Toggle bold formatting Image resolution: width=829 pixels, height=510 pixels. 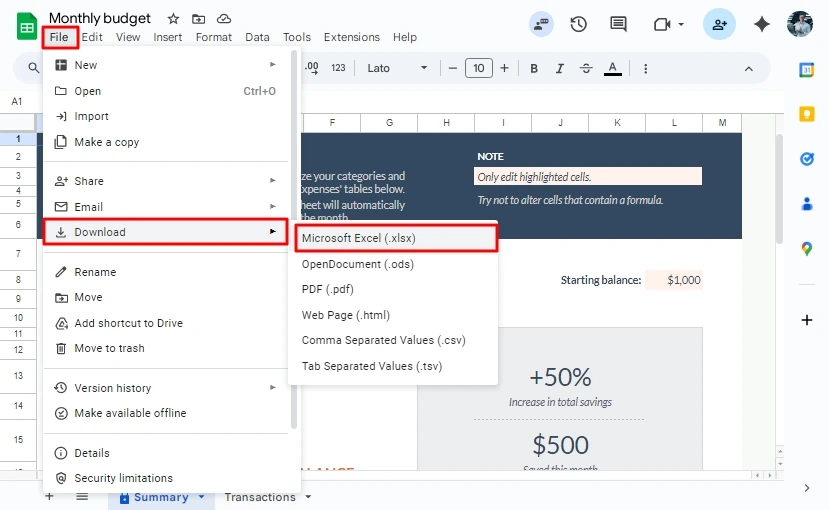[x=534, y=68]
